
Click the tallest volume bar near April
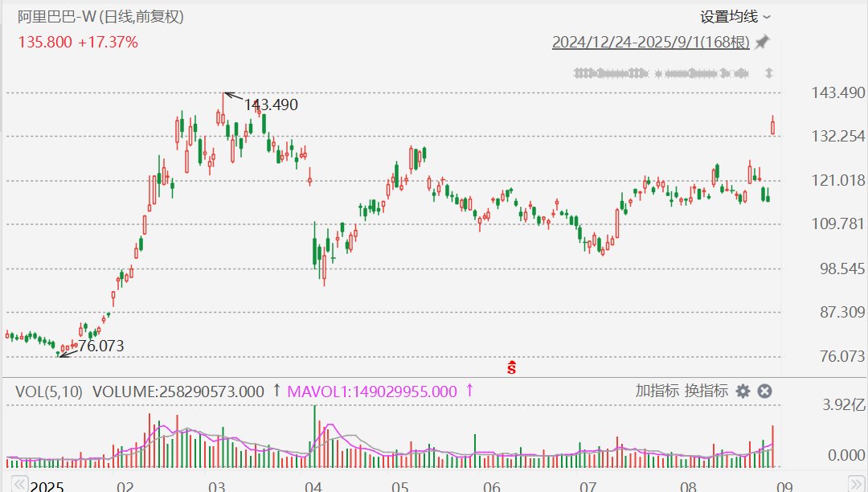[x=315, y=437]
